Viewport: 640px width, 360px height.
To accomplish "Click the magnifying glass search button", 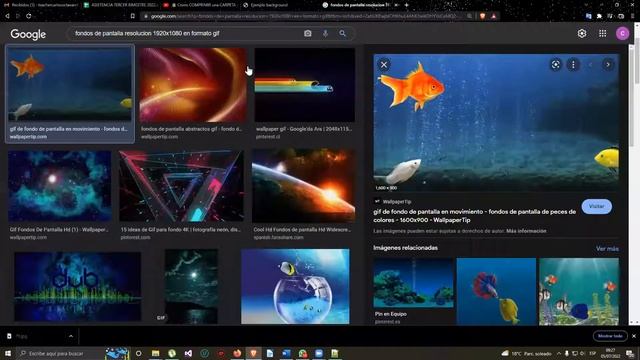I will [x=342, y=33].
